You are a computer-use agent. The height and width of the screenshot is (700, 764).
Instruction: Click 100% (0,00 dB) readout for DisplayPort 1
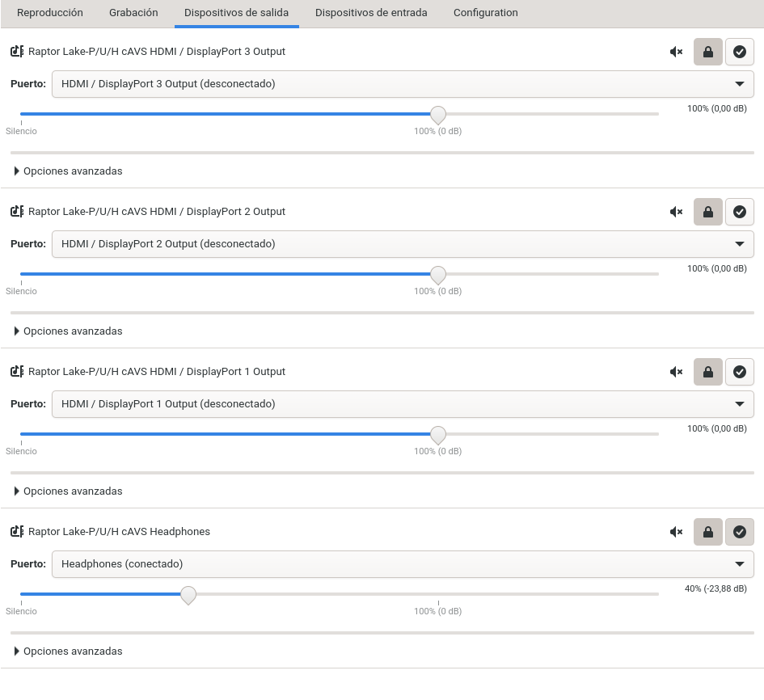717,428
